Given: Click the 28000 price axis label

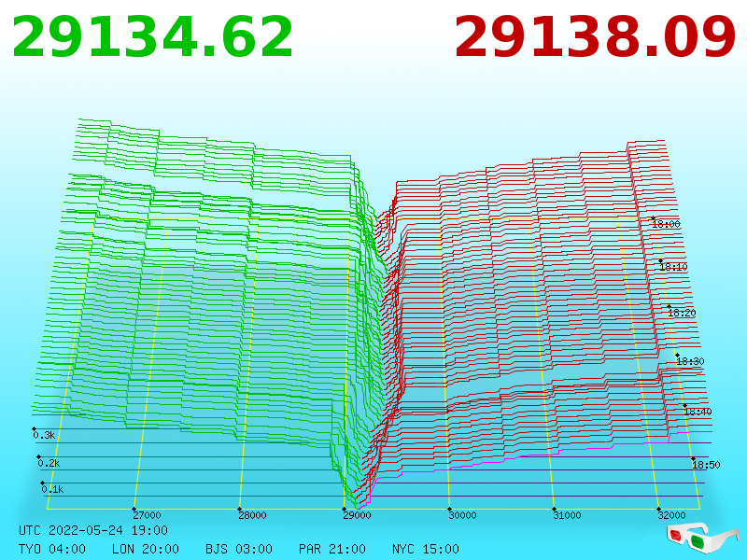Looking at the screenshot, I should 252,515.
